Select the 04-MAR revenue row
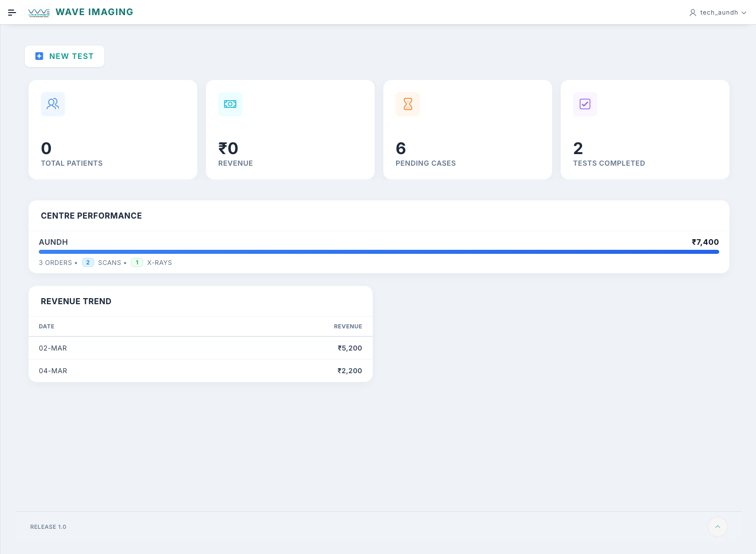Screen dimensions: 756x554 200,371
